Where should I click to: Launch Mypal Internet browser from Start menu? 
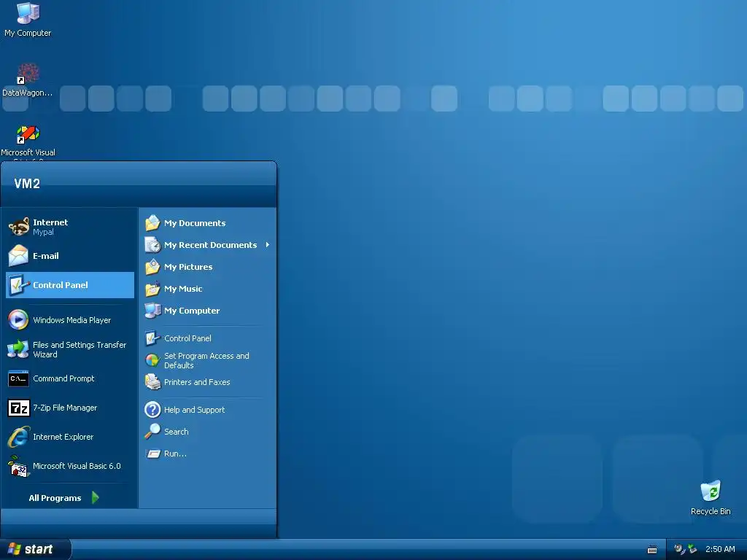point(70,227)
